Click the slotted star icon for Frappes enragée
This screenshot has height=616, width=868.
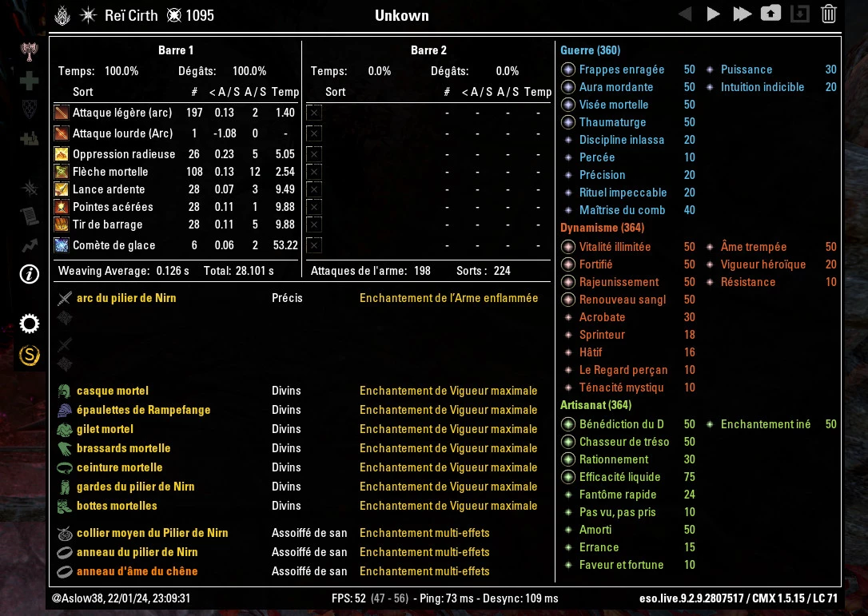coord(568,70)
